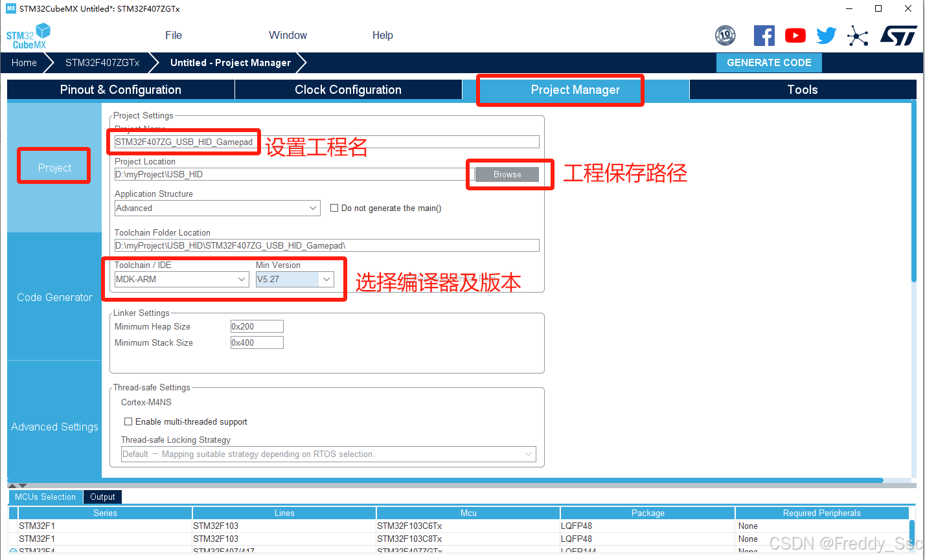
Task: Select the Project side section
Action: click(x=54, y=168)
